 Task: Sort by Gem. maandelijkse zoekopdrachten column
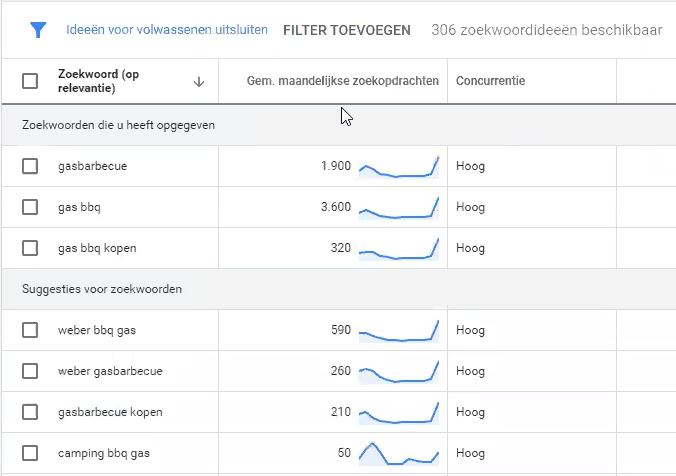point(343,81)
